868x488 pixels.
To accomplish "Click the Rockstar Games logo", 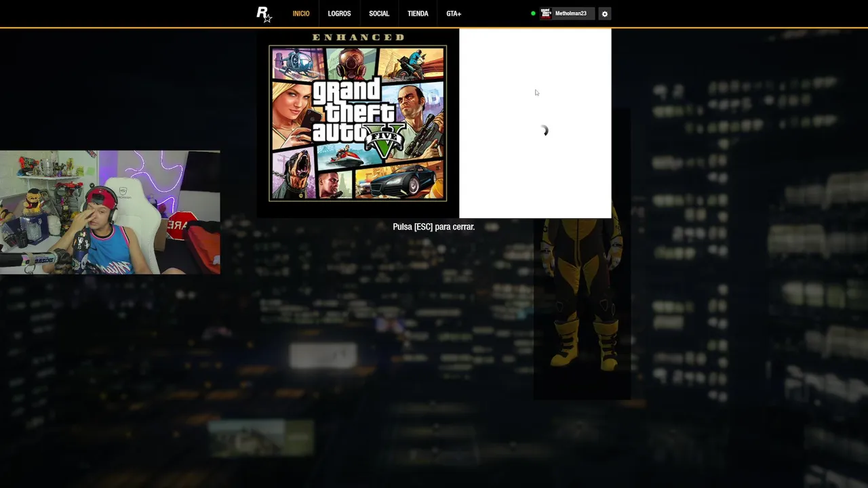I will coord(264,14).
